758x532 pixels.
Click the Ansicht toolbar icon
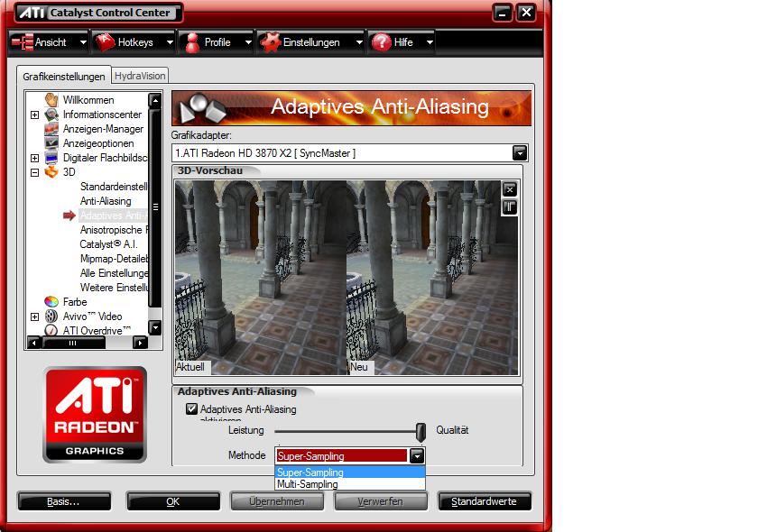(x=23, y=42)
